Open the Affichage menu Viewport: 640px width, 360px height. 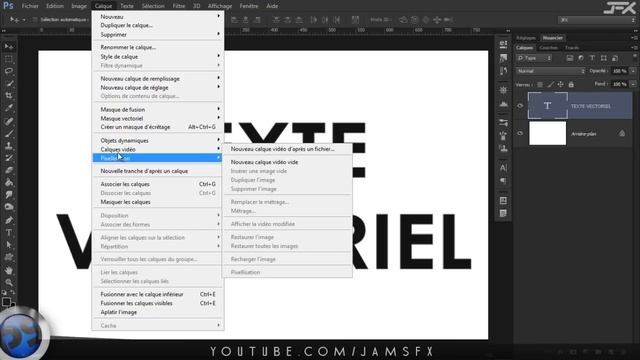(220, 6)
